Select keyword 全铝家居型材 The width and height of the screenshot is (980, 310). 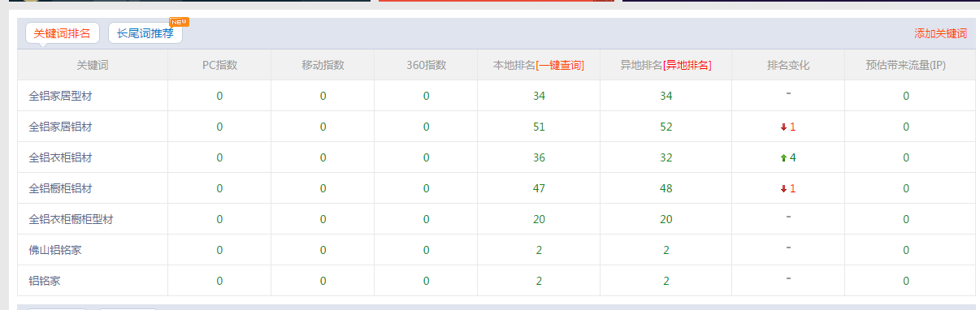(61, 96)
